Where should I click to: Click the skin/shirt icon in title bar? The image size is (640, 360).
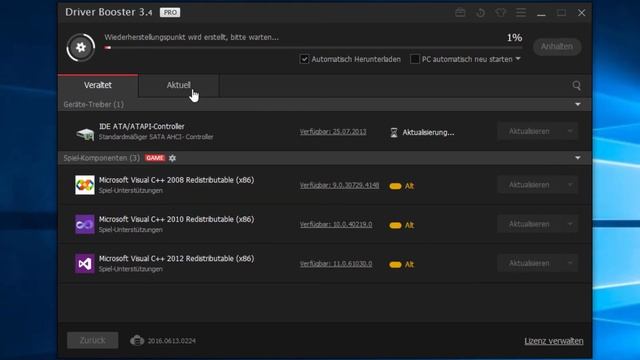[x=500, y=13]
